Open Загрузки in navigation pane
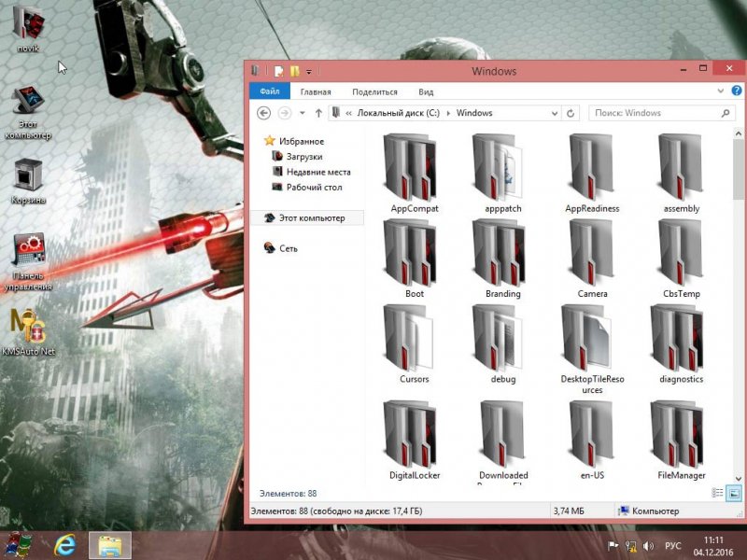747x560 pixels. click(x=297, y=157)
